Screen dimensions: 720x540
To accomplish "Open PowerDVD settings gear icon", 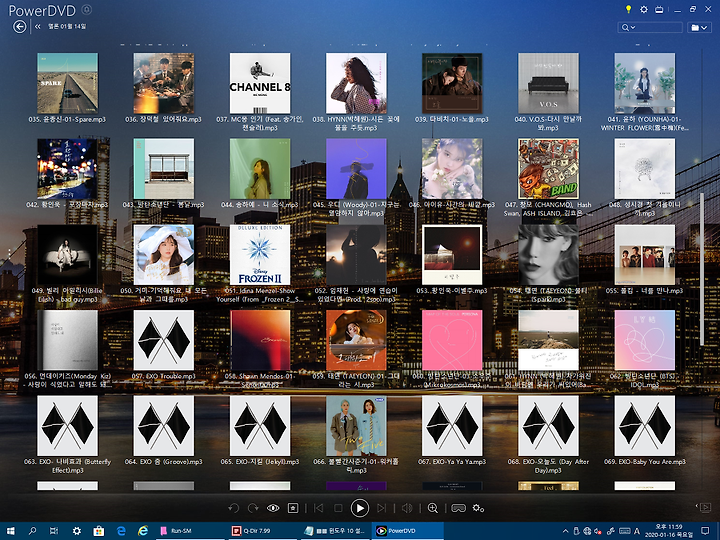I will point(644,9).
